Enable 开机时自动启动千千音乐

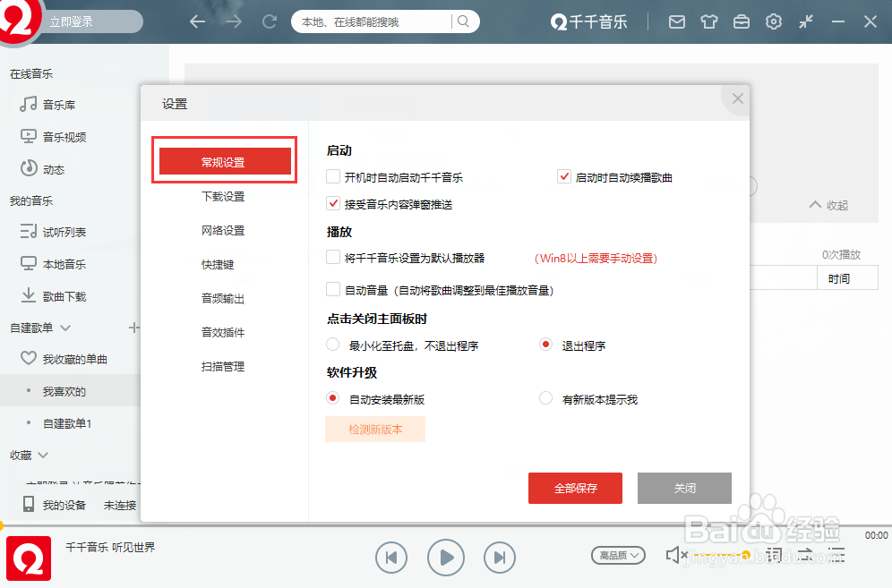coord(333,176)
